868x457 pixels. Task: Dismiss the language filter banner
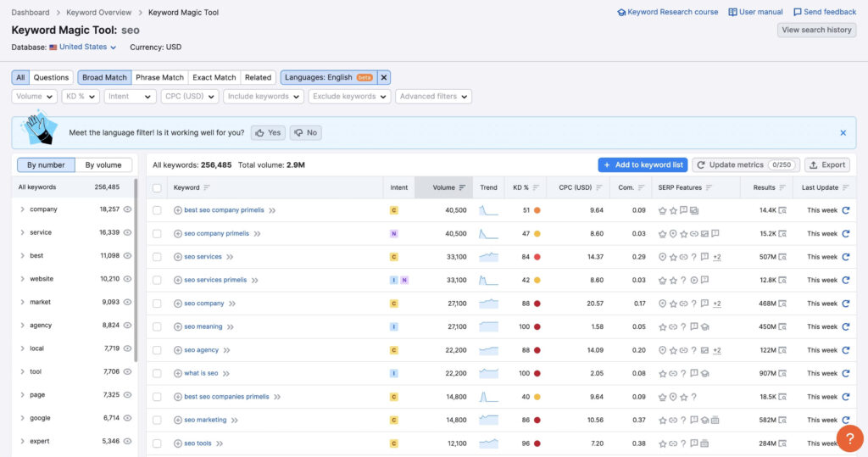[x=843, y=133]
